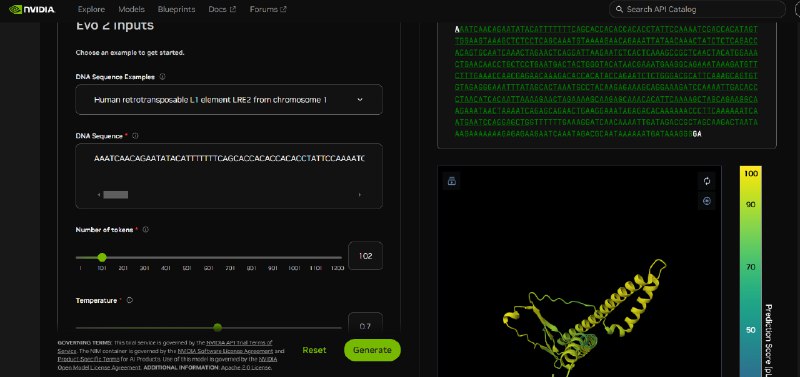Click info icon next to Temperature
This screenshot has width=800, height=377.
(x=130, y=300)
